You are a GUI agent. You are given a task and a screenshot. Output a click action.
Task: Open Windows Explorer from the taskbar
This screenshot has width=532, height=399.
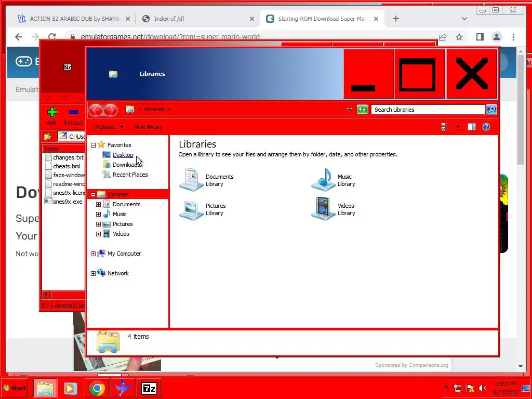pyautogui.click(x=45, y=389)
